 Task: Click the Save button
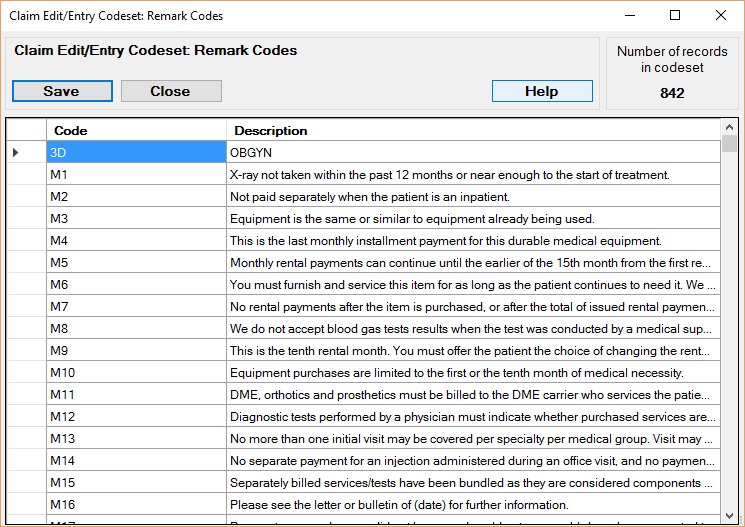pyautogui.click(x=62, y=91)
